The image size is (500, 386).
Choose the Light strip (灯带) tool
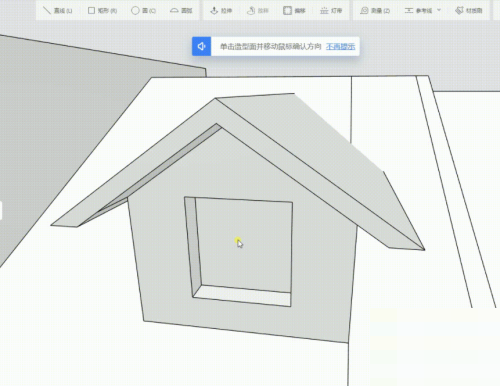pyautogui.click(x=331, y=11)
